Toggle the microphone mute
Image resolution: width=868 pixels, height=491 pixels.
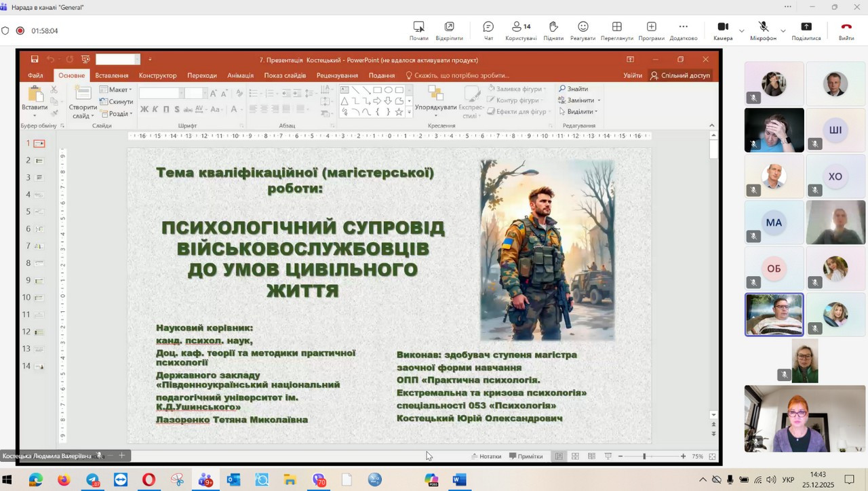[x=763, y=30]
